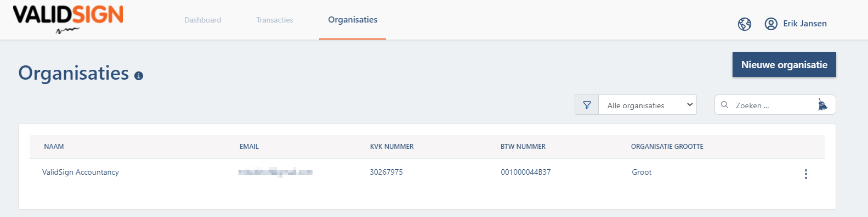The height and width of the screenshot is (217, 868).
Task: Click the ValidSign logo
Action: coord(68,19)
